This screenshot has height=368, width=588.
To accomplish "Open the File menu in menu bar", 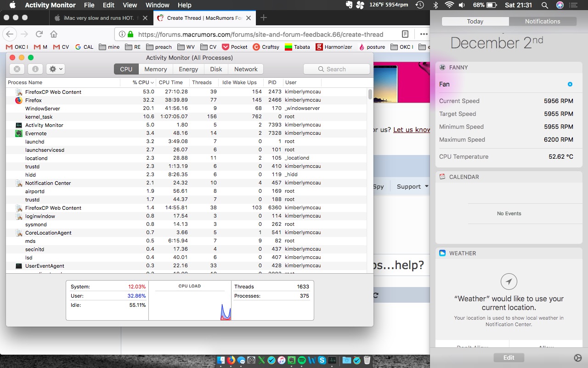I will 89,5.
